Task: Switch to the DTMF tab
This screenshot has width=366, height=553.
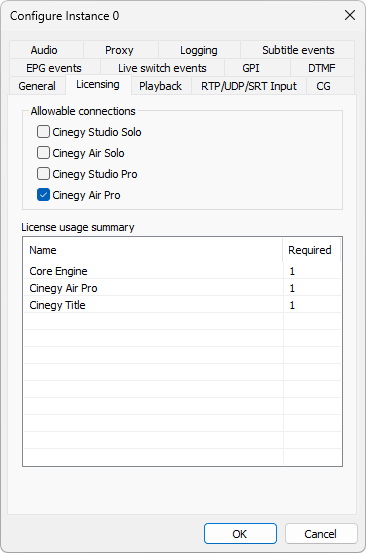Action: tap(322, 68)
